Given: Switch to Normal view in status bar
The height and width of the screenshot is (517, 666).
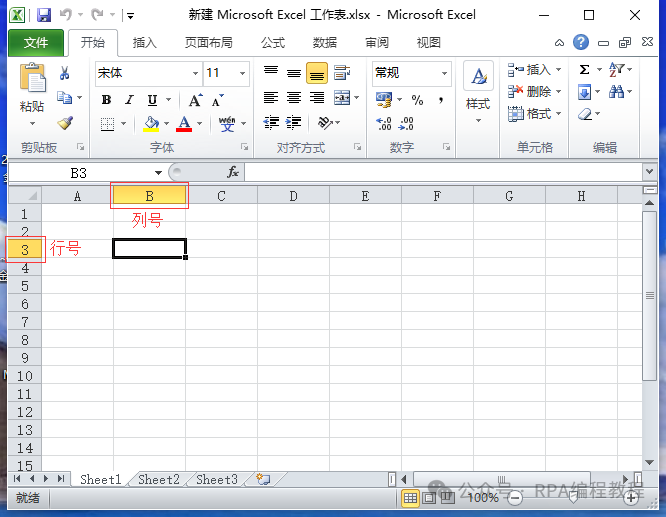Looking at the screenshot, I should point(410,498).
